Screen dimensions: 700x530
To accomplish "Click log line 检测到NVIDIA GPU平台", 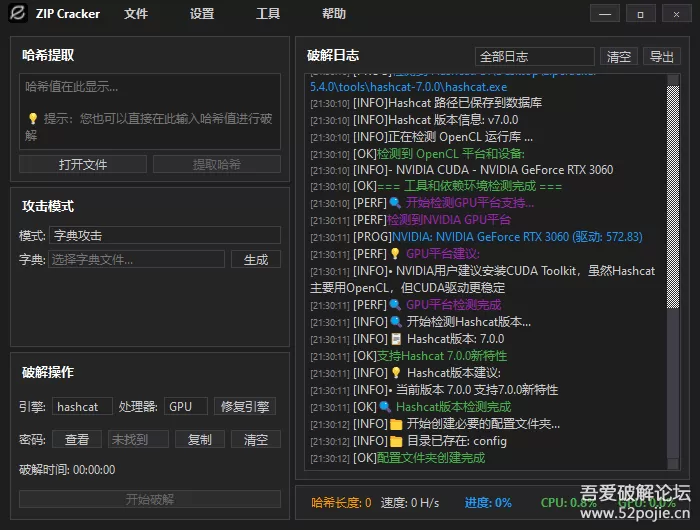I will coord(410,220).
